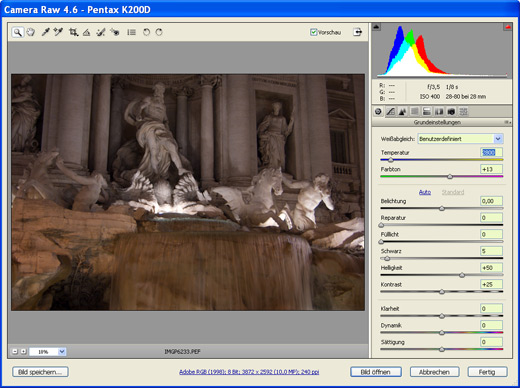
Task: Open the Lens Corrections tab
Action: (x=439, y=111)
